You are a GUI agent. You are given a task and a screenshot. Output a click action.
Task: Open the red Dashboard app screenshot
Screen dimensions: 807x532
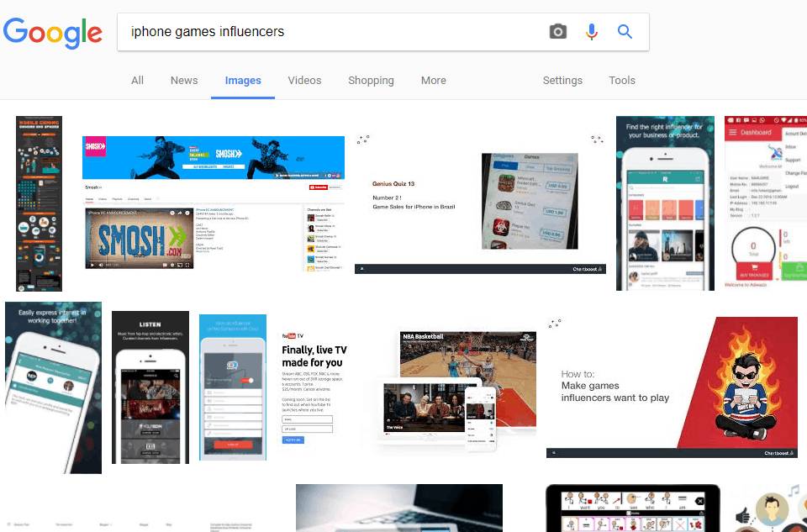(766, 203)
